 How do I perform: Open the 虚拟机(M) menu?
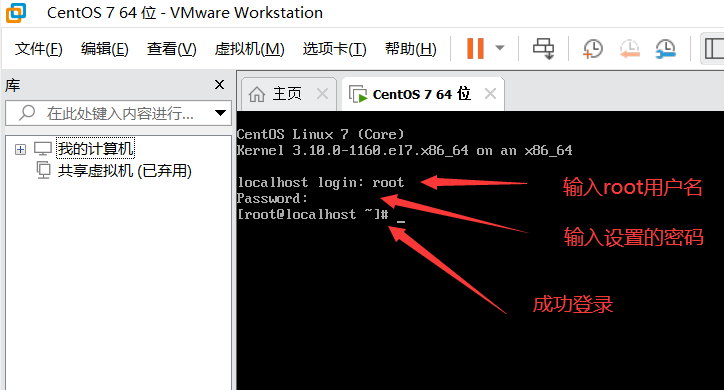249,48
